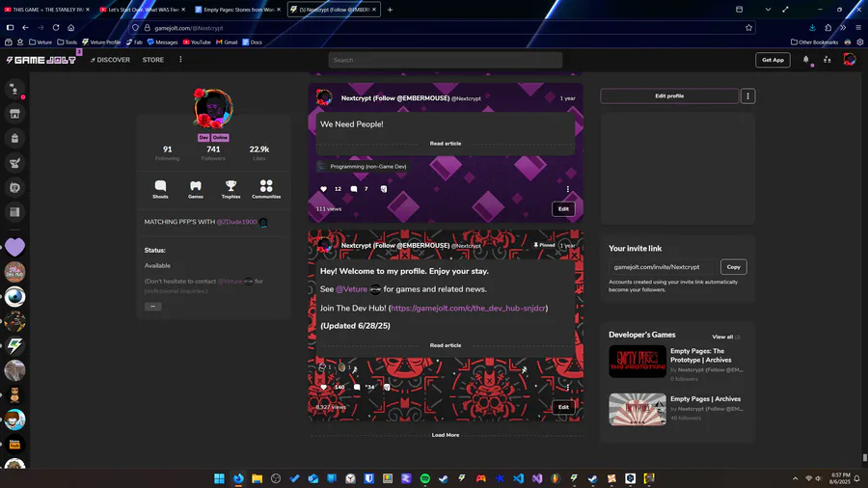
Task: Open options menu of We Need People post
Action: tap(567, 189)
